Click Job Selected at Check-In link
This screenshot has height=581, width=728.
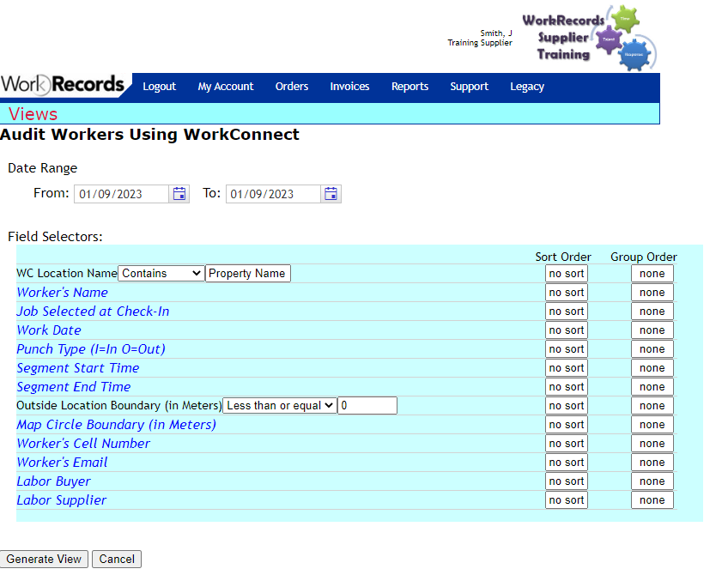[x=93, y=312]
